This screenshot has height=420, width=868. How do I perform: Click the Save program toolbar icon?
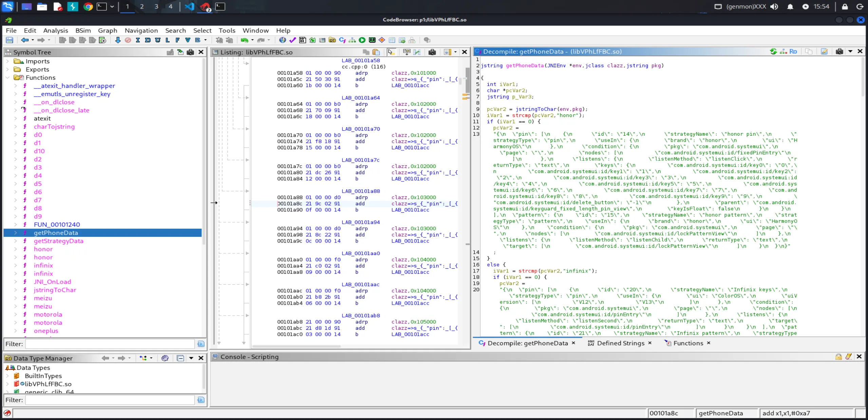[x=10, y=40]
